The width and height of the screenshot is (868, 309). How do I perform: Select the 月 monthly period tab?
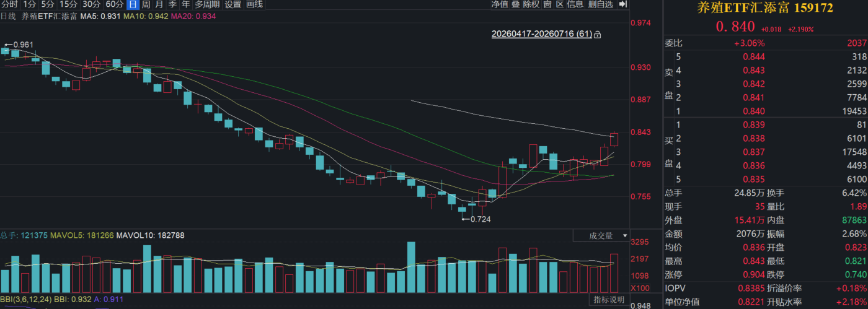click(x=159, y=4)
